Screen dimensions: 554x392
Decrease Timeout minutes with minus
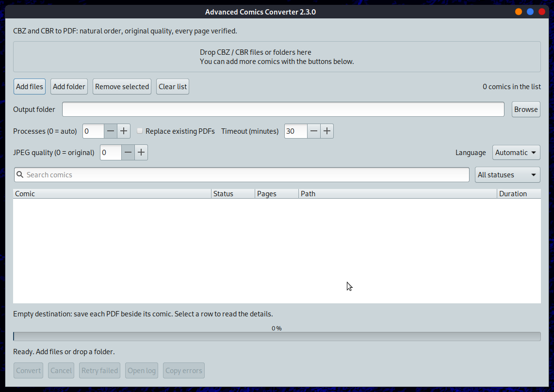point(314,131)
